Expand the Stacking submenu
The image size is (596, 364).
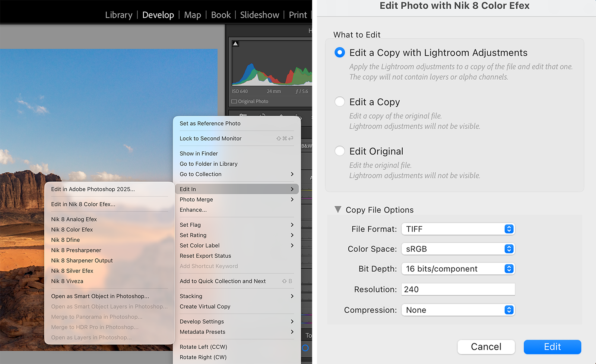tap(237, 296)
